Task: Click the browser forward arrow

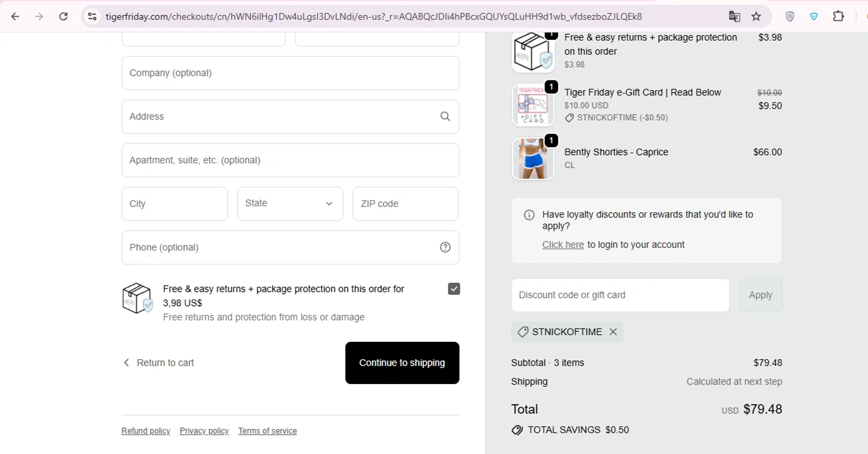Action: tap(39, 16)
